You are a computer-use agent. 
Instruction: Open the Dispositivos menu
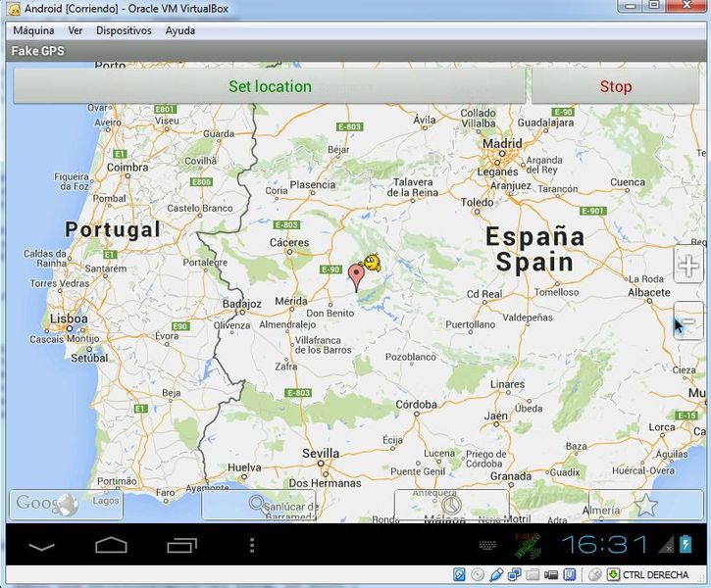point(124,30)
